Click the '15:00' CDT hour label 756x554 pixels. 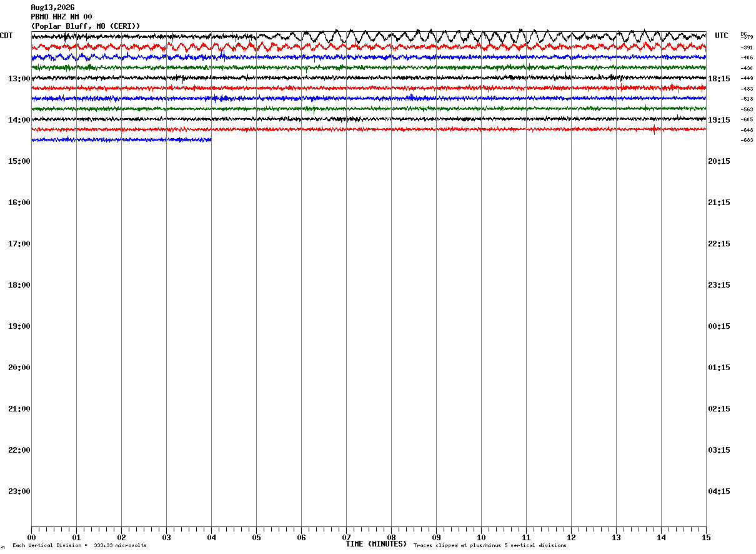click(x=19, y=161)
